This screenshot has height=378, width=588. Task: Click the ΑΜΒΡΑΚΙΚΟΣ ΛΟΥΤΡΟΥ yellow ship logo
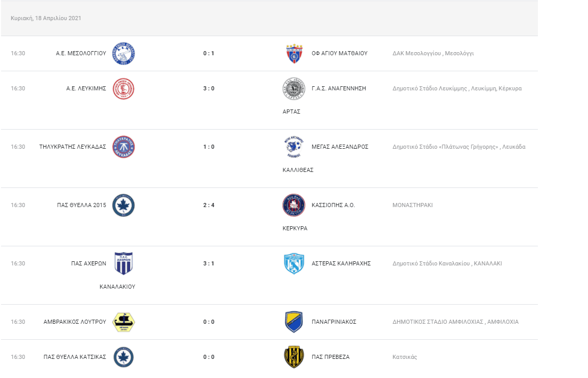pyautogui.click(x=124, y=322)
